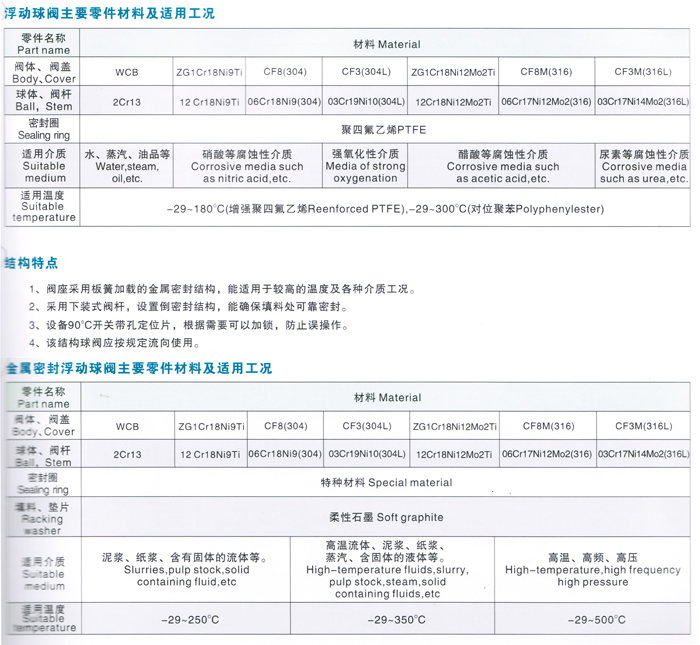Click the Water,steam, oil,etc. medium cell
The image size is (700, 645).
127,166
